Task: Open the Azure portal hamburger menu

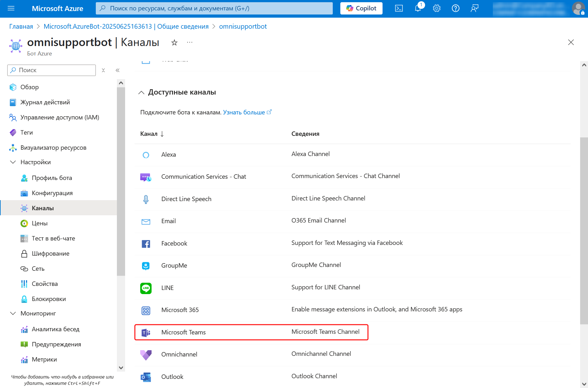Action: (x=11, y=9)
